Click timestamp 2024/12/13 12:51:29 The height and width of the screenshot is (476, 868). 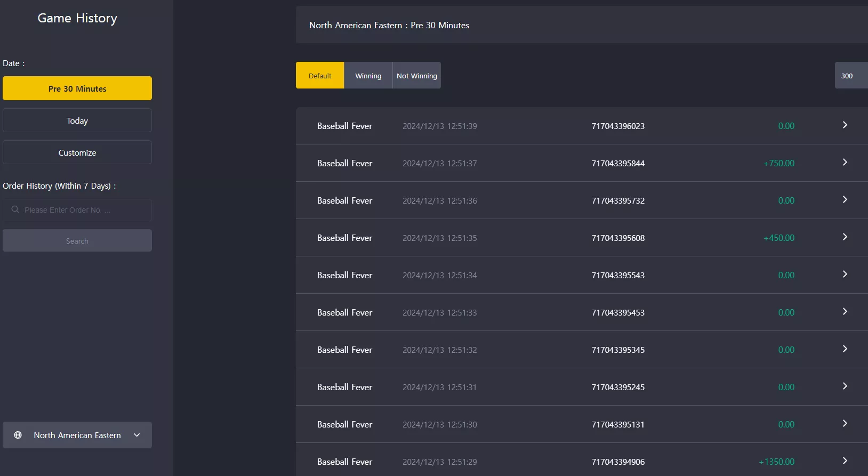[x=440, y=462]
